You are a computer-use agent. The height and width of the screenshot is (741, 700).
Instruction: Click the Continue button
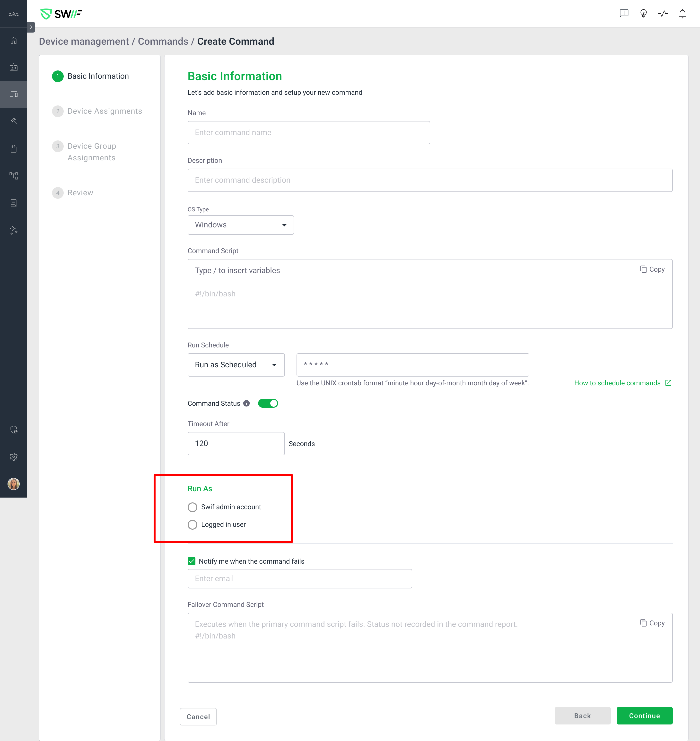(x=644, y=716)
